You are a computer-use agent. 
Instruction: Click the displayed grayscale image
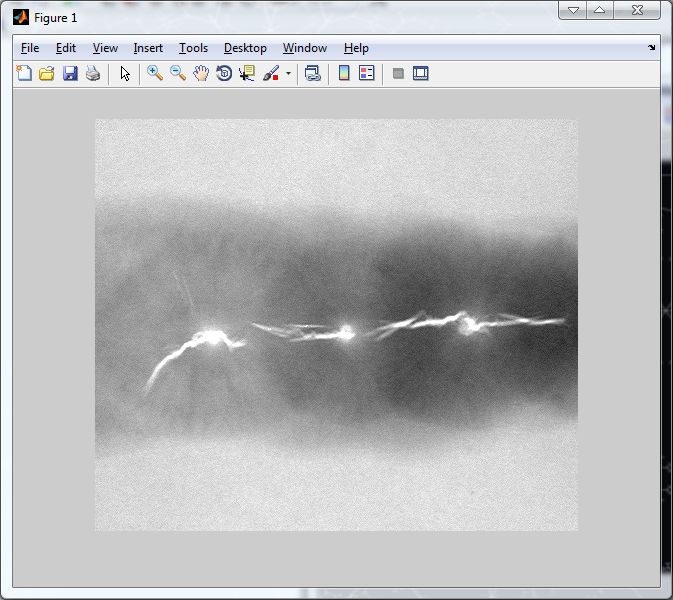pyautogui.click(x=336, y=325)
